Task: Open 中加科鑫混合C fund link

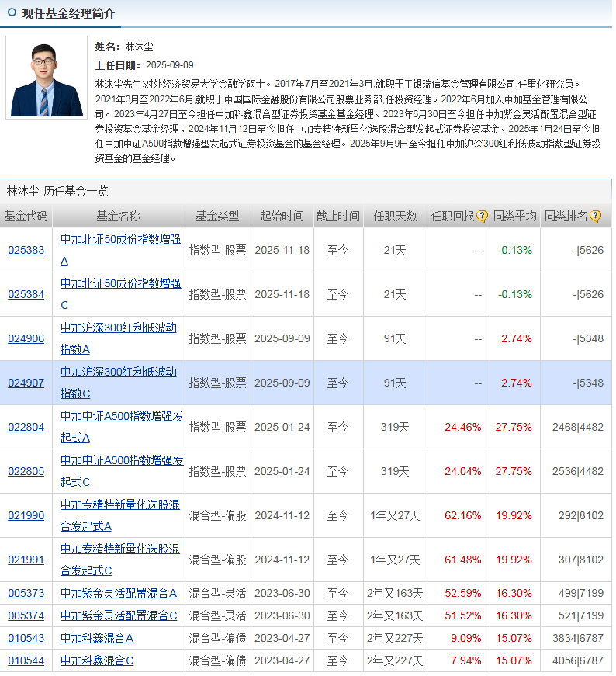Action: [96, 660]
